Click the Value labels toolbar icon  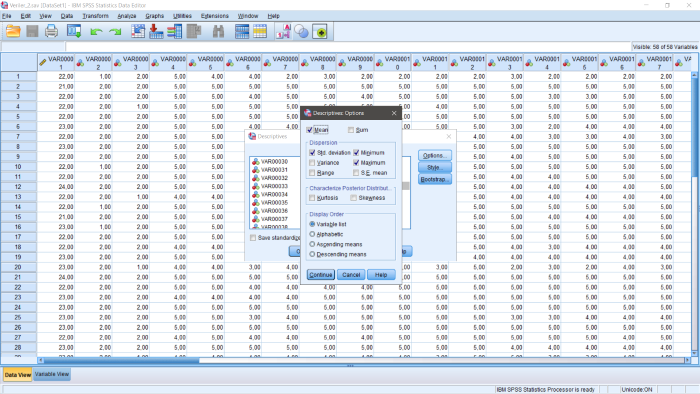(x=283, y=31)
